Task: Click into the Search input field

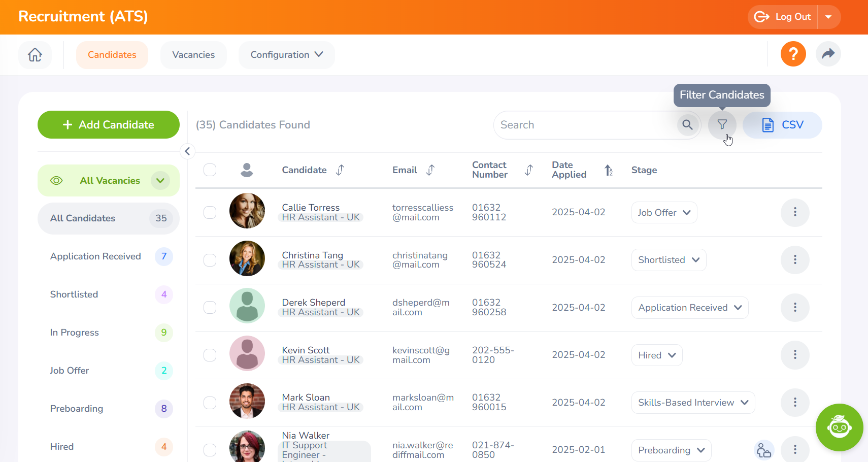Action: tap(584, 125)
